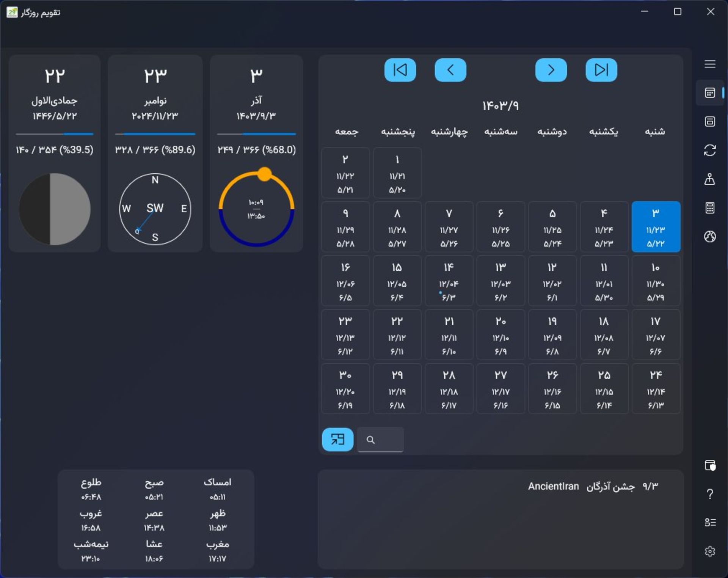Open the calculator icon in sidebar
Screen dimensions: 728x578
point(710,208)
